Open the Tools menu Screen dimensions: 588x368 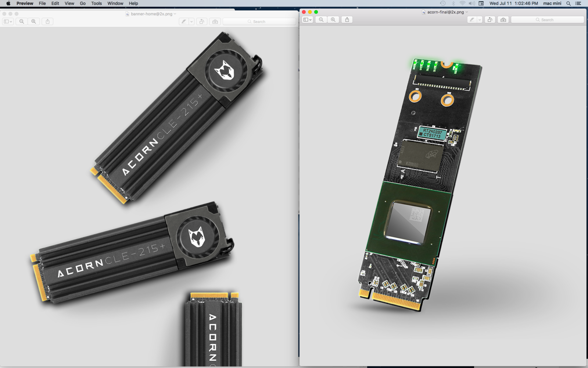point(97,3)
